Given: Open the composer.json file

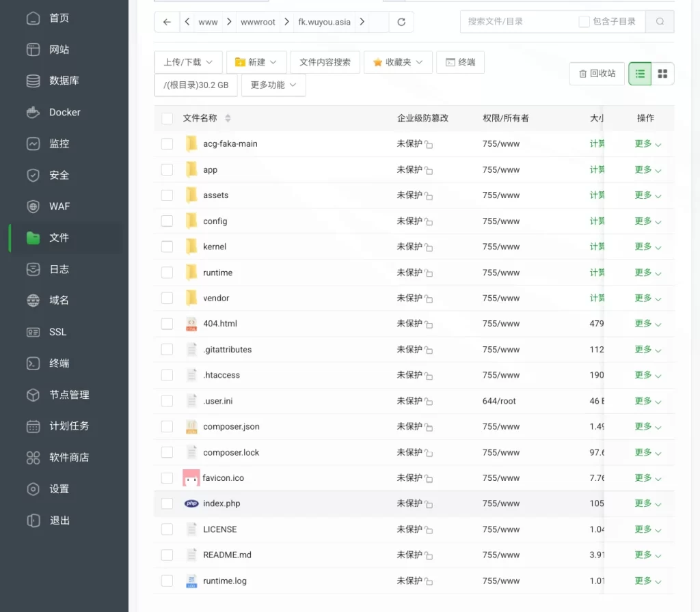Looking at the screenshot, I should point(230,426).
